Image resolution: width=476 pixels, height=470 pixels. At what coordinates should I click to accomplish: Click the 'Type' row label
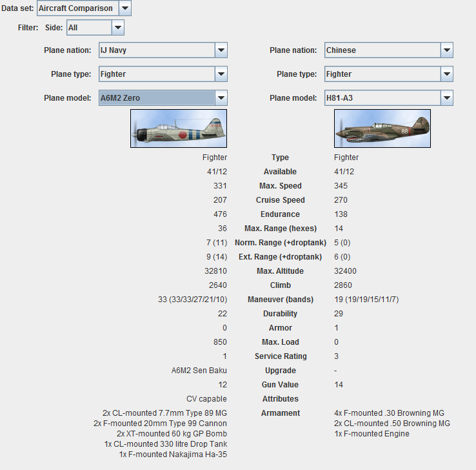coord(280,158)
